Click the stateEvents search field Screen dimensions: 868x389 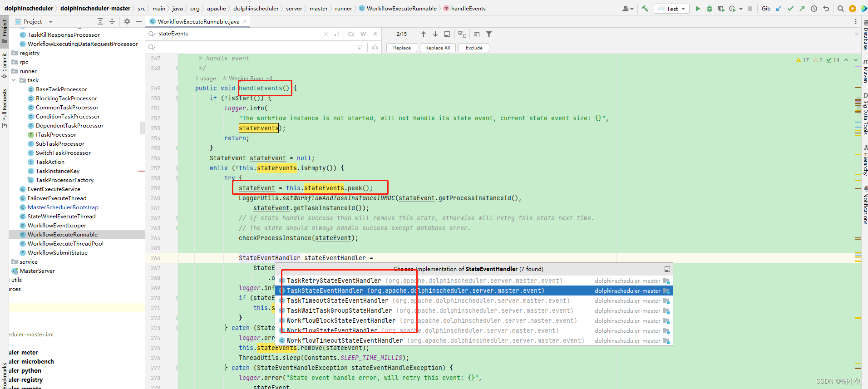pyautogui.click(x=239, y=34)
